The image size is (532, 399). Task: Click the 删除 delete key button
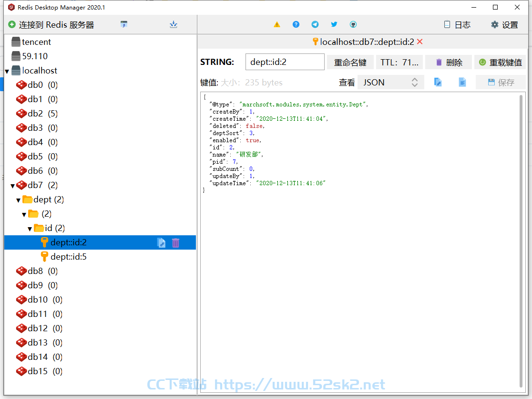(x=448, y=62)
